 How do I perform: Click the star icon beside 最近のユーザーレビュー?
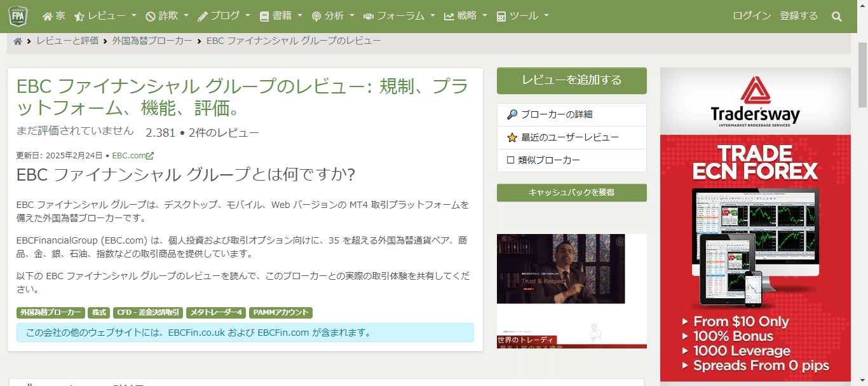pyautogui.click(x=512, y=137)
